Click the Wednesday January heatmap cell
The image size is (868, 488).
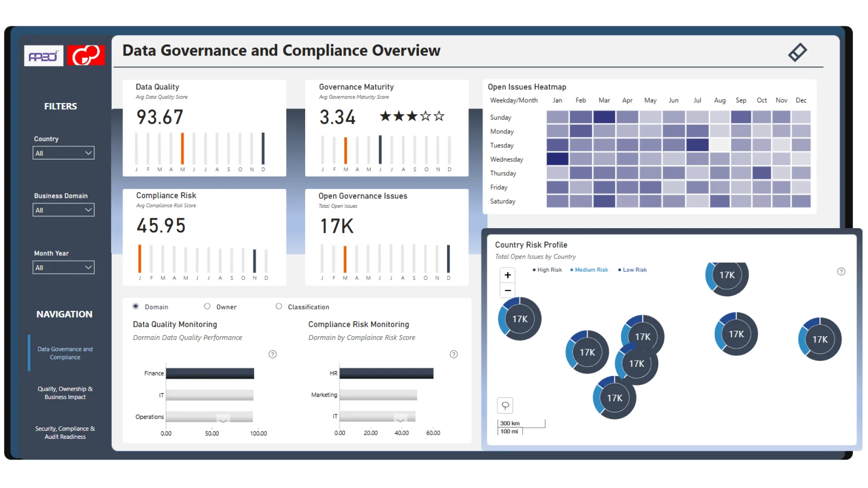(x=557, y=159)
